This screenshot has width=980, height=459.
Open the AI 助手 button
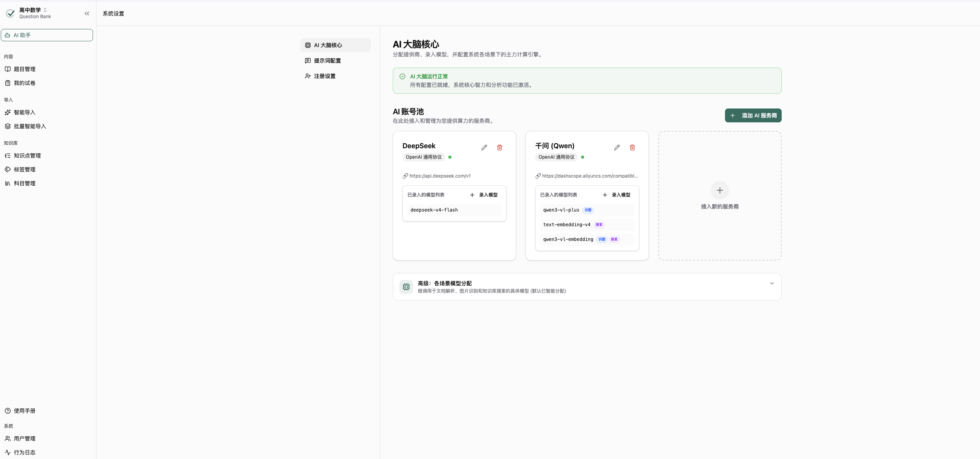(47, 35)
